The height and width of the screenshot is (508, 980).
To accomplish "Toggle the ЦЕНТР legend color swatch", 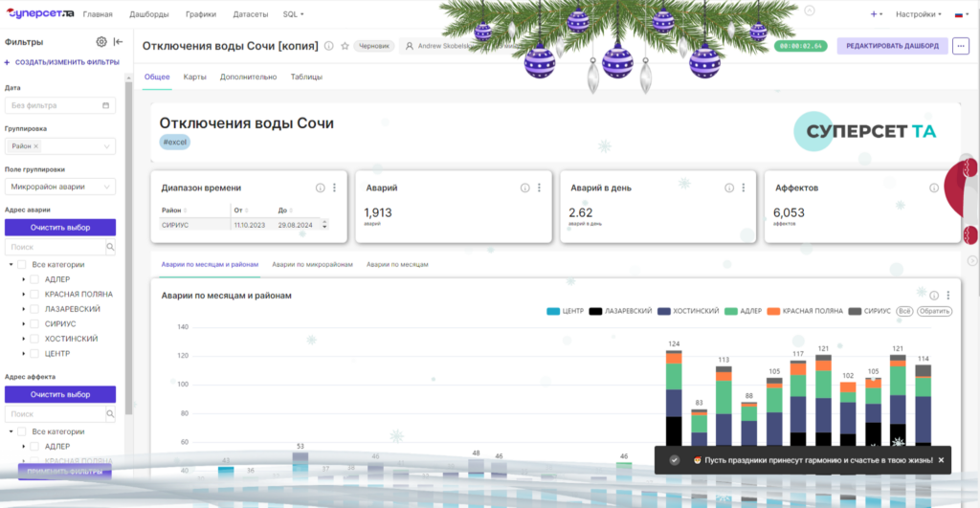I will coord(553,311).
